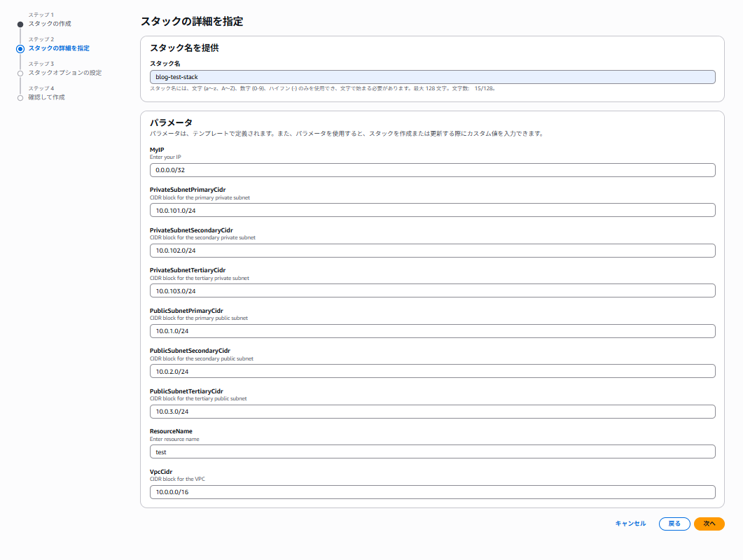Image resolution: width=743 pixels, height=560 pixels.
Task: Select the PrivateSubnetSecondaryCidr text box
Action: [432, 251]
